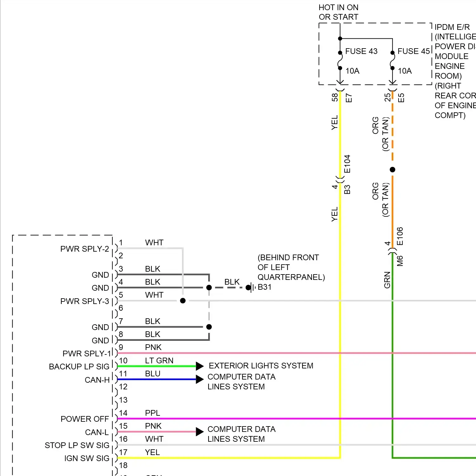Click the 10A rating under FUSE 43
This screenshot has width=476, height=476.
pyautogui.click(x=352, y=71)
